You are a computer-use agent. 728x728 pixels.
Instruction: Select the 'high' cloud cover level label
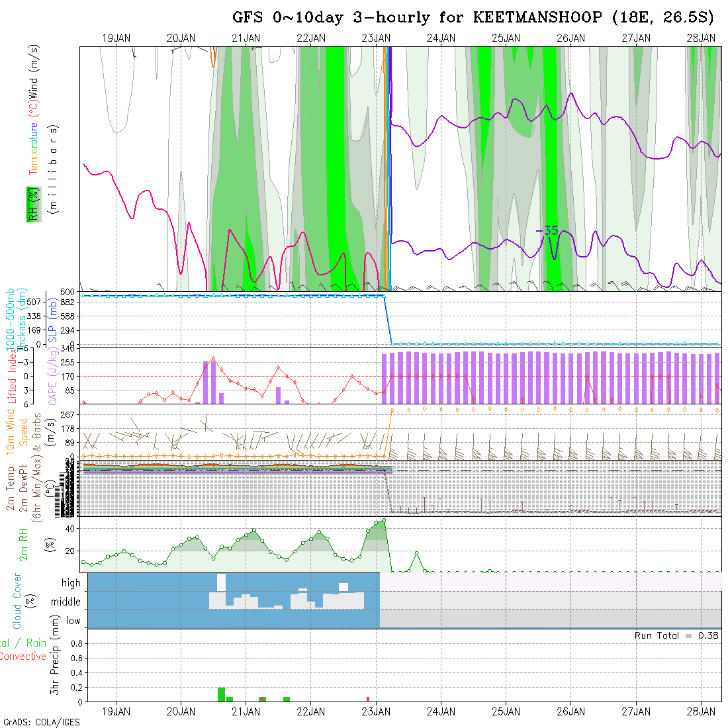click(71, 583)
